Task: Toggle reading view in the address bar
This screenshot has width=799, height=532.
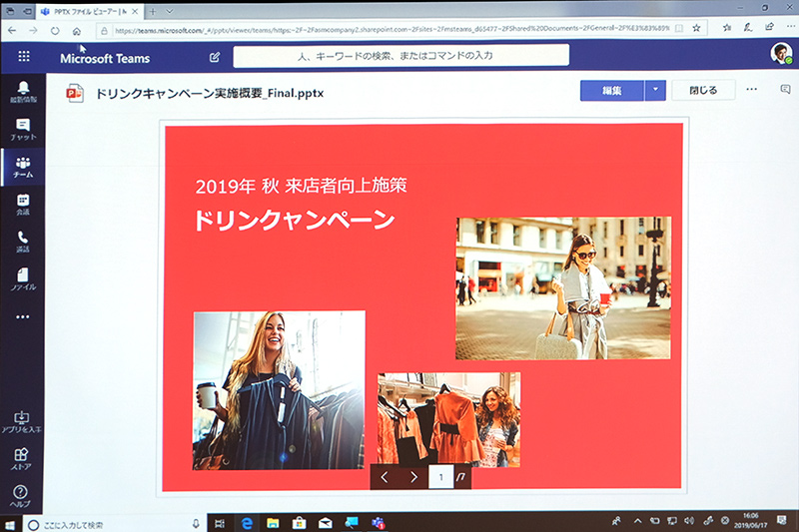Action: click(679, 29)
